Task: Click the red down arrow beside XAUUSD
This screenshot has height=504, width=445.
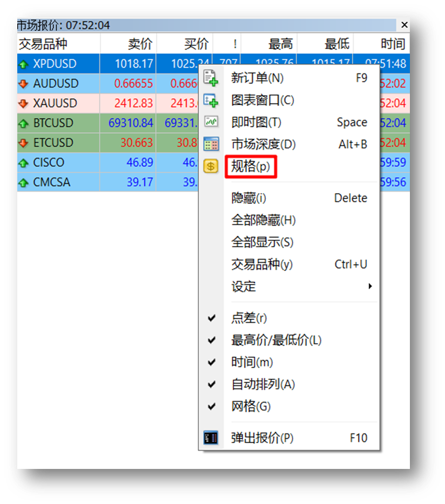Action: [23, 103]
